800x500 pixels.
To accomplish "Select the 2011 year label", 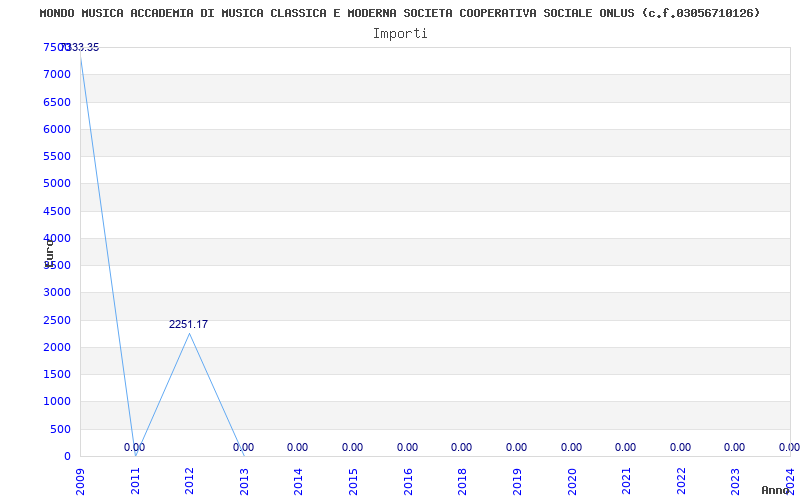I will click(x=135, y=481).
